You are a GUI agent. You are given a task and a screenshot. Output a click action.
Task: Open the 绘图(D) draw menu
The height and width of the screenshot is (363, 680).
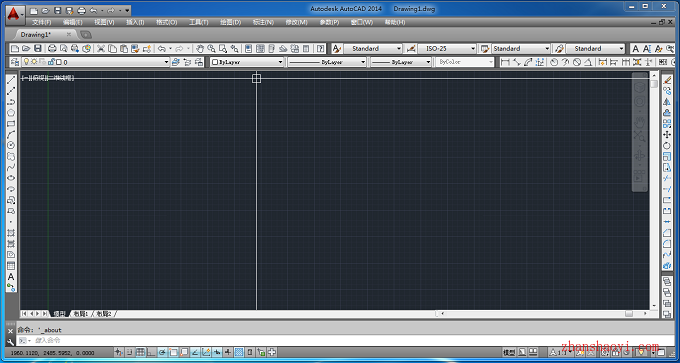click(231, 22)
